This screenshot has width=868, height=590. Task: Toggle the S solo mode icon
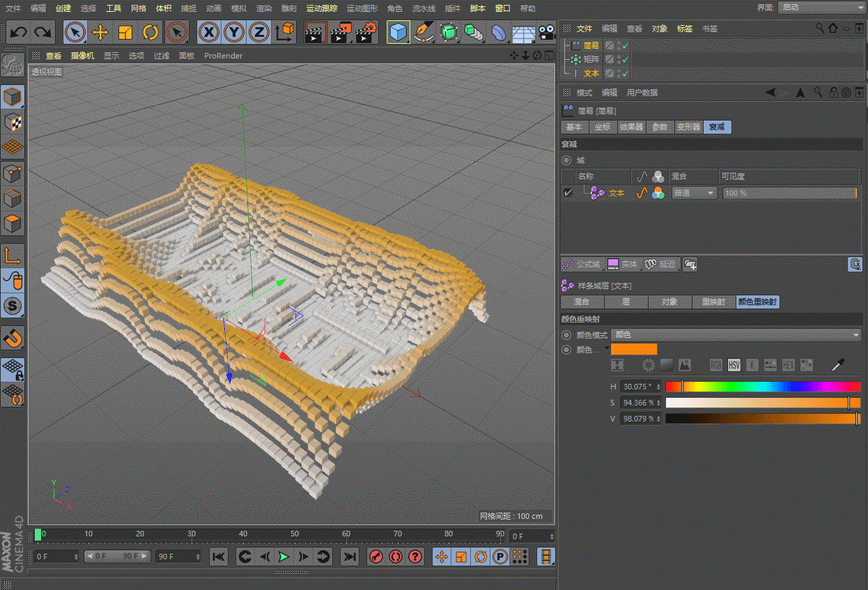click(x=13, y=305)
